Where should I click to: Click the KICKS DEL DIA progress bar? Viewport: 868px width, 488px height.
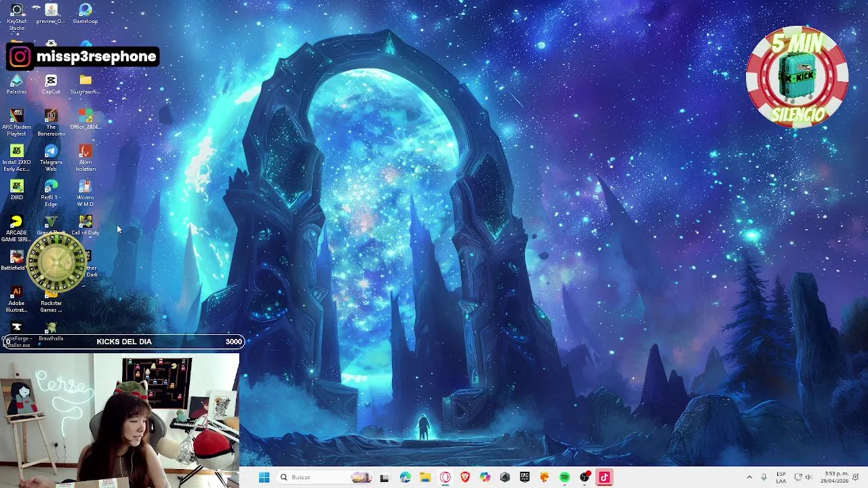[123, 342]
